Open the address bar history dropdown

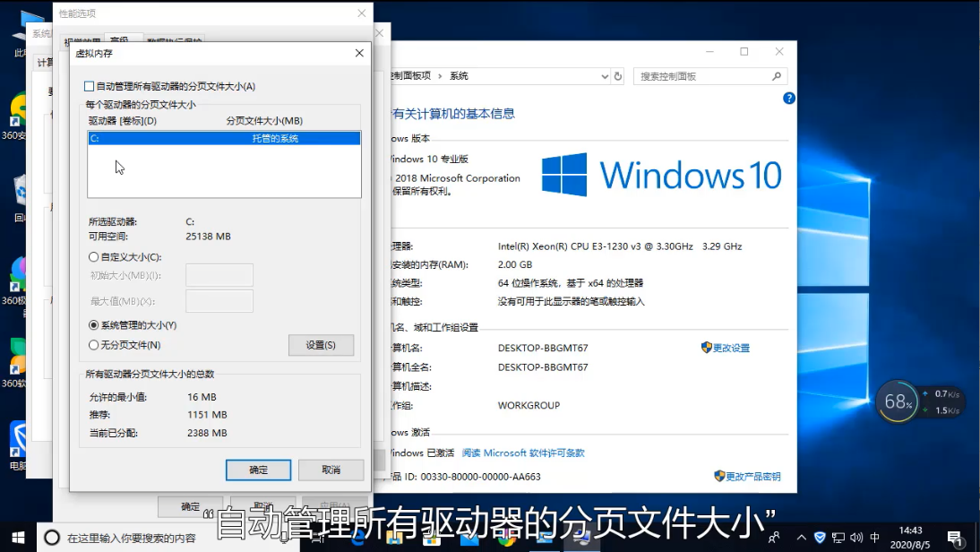[x=605, y=76]
